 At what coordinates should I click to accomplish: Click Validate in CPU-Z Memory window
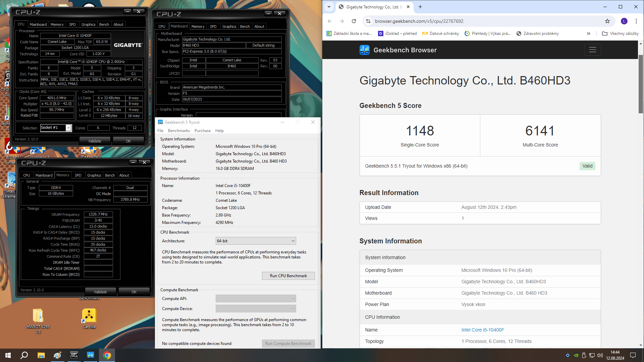[100, 292]
